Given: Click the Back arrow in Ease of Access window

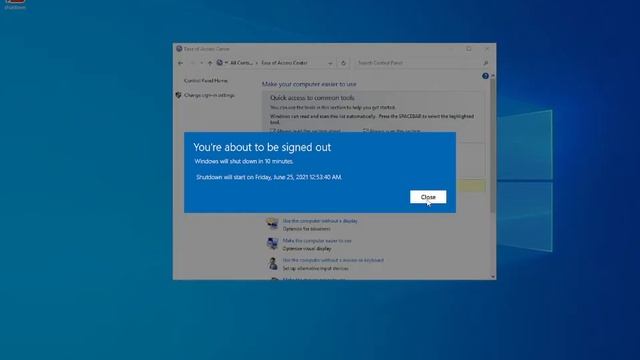Looking at the screenshot, I should pyautogui.click(x=180, y=63).
